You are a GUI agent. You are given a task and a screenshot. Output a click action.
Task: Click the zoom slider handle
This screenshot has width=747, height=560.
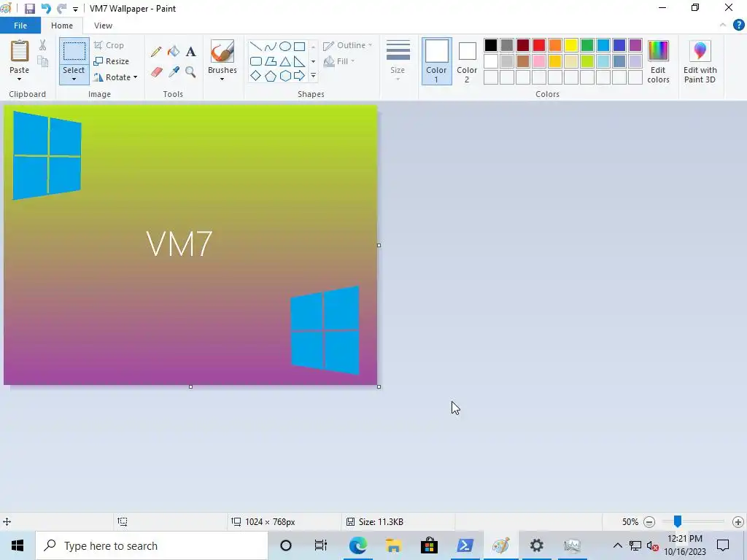[x=678, y=521]
